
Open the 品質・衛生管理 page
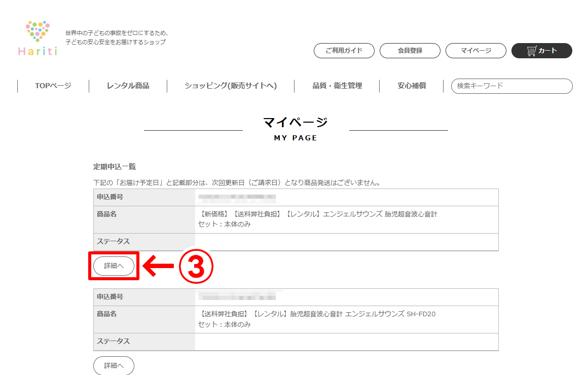tap(337, 86)
